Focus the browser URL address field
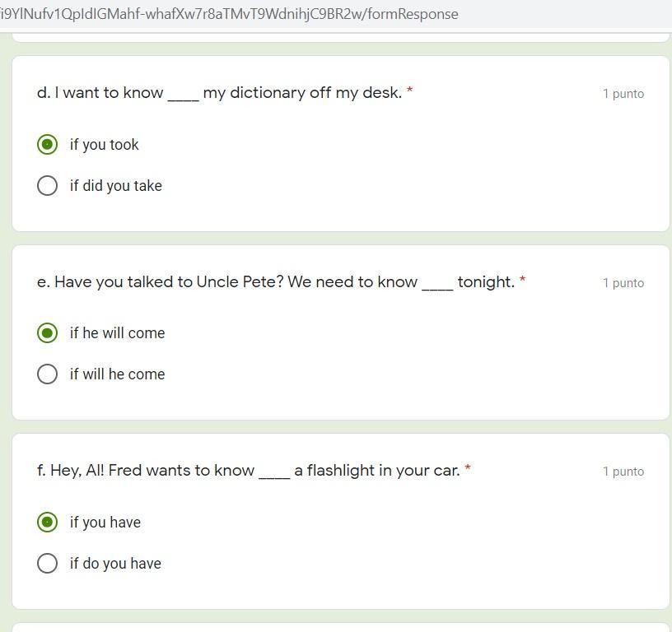Viewport: 672px width, 632px height. (x=229, y=14)
